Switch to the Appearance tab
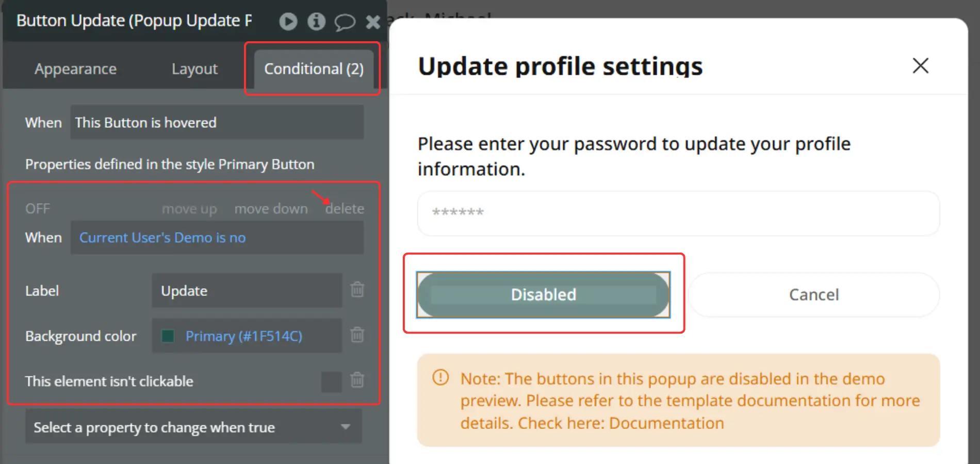The image size is (980, 464). 75,69
